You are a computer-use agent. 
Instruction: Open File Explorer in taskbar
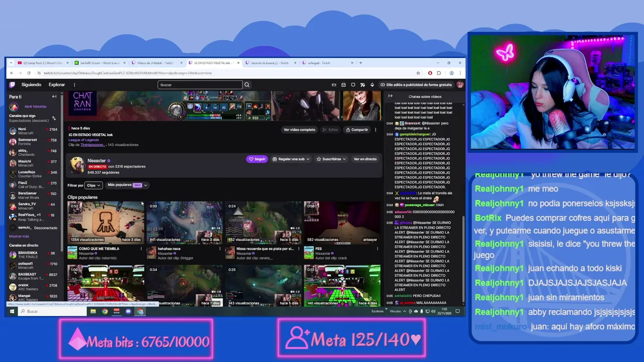point(93,311)
